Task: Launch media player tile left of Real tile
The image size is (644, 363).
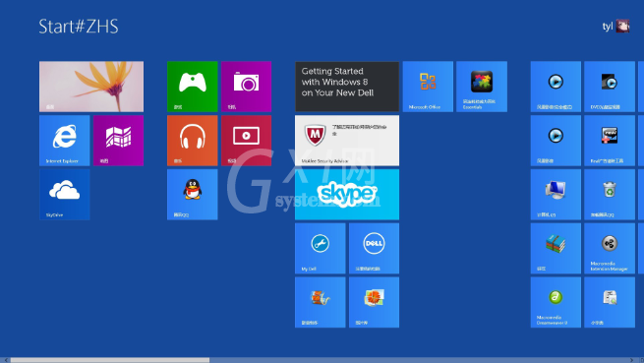Action: (556, 141)
